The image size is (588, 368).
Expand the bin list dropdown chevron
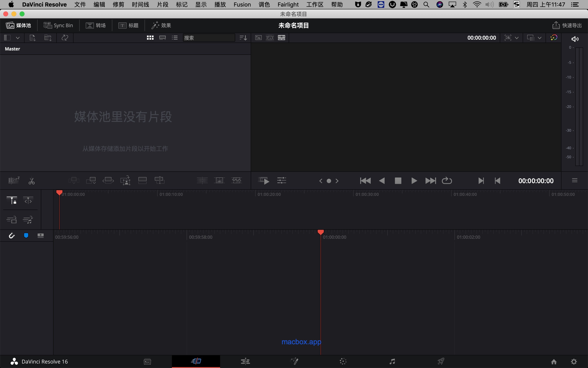click(x=18, y=38)
